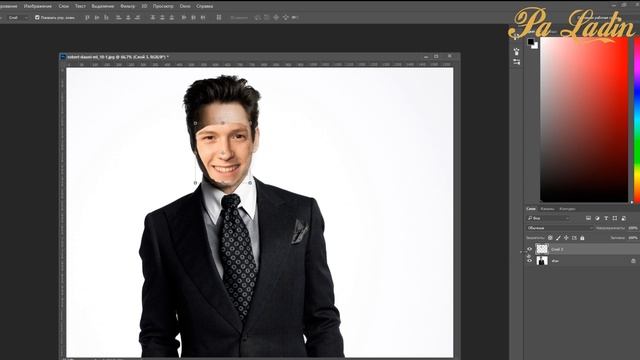Click inside the red color picker field
Screen dimensions: 640x360
click(x=584, y=119)
